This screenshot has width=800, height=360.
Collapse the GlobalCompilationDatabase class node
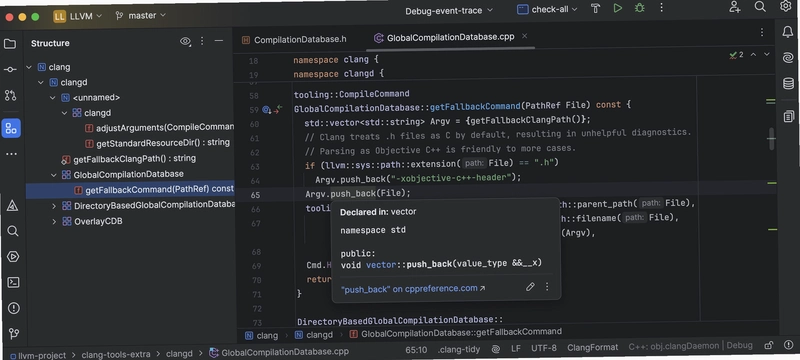pos(54,175)
